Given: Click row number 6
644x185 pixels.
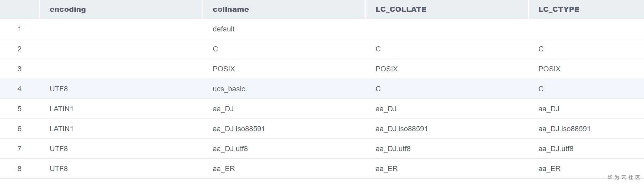Looking at the screenshot, I should 19,129.
